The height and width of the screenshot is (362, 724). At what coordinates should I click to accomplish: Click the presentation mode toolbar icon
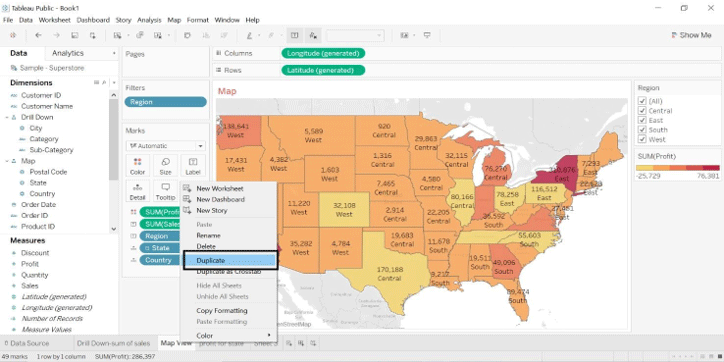[427, 35]
